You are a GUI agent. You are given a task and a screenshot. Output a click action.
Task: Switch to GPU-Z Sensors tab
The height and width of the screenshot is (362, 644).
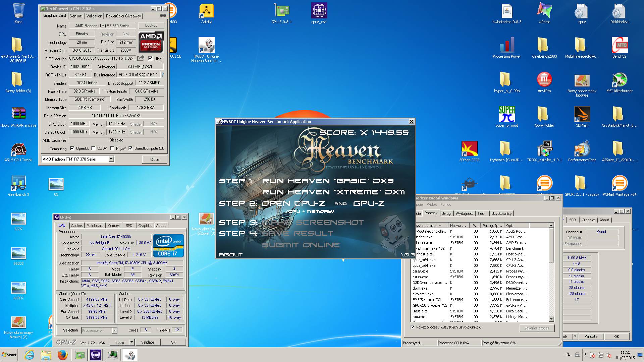click(76, 16)
